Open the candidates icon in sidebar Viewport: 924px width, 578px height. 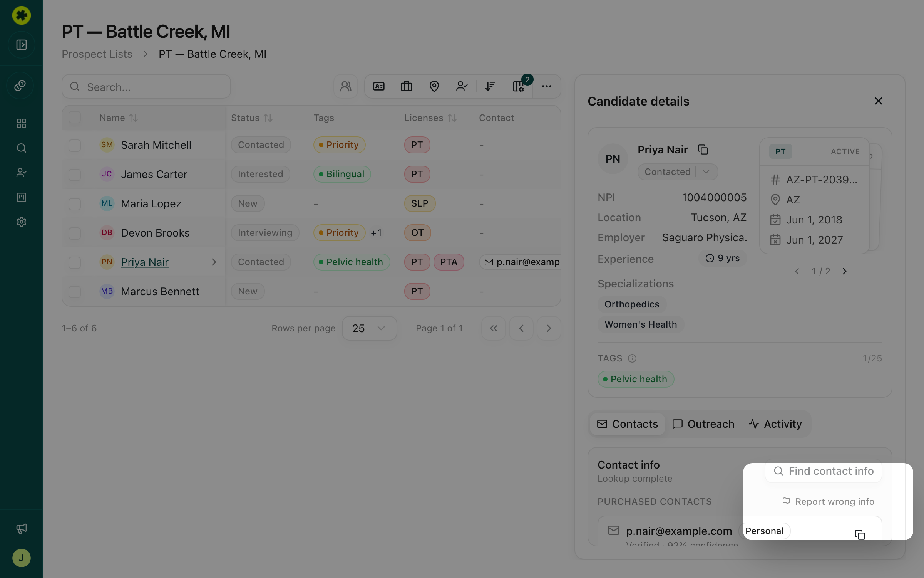click(22, 173)
